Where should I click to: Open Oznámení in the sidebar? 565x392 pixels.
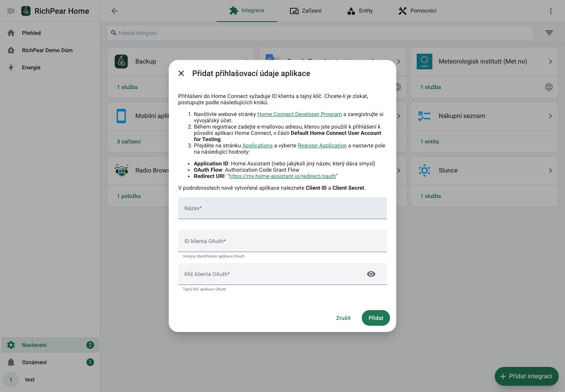pyautogui.click(x=50, y=362)
